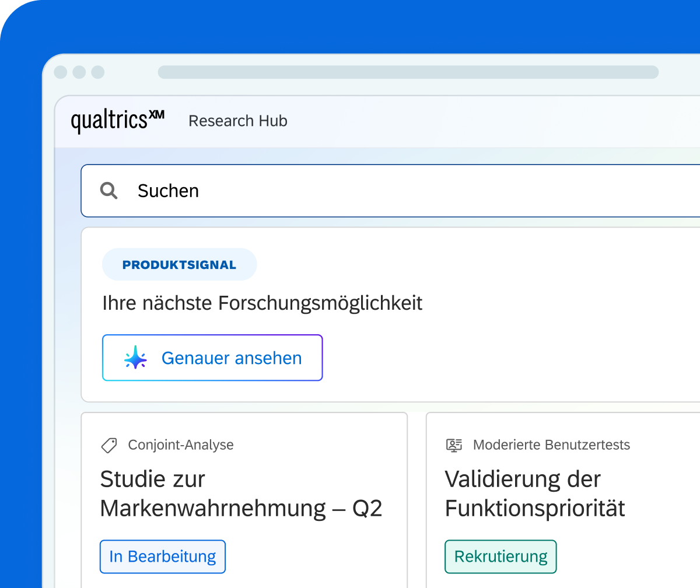Click the first gray window dot
This screenshot has height=588, width=700.
pos(61,72)
